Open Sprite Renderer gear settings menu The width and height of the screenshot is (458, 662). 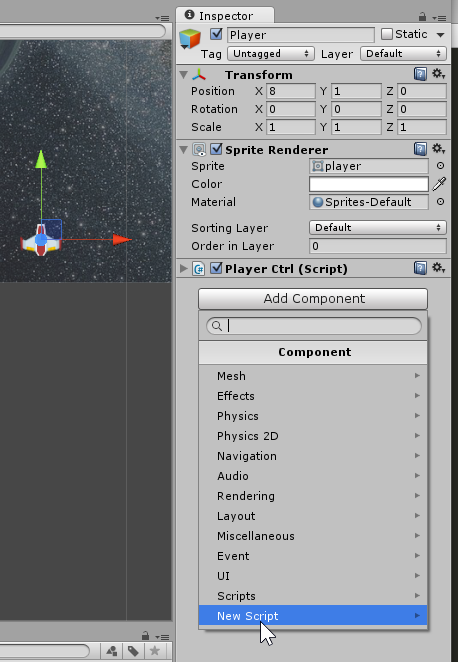(439, 149)
